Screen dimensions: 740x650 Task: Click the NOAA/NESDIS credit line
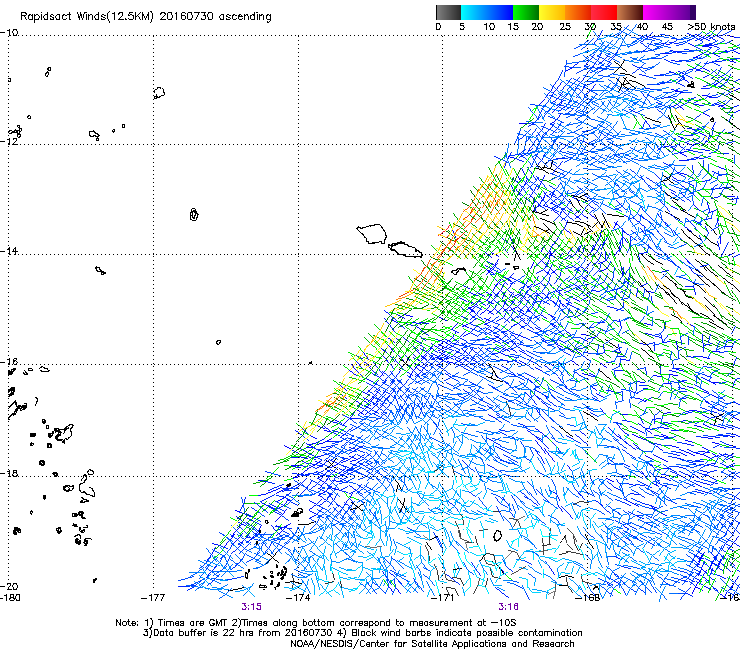(432, 644)
